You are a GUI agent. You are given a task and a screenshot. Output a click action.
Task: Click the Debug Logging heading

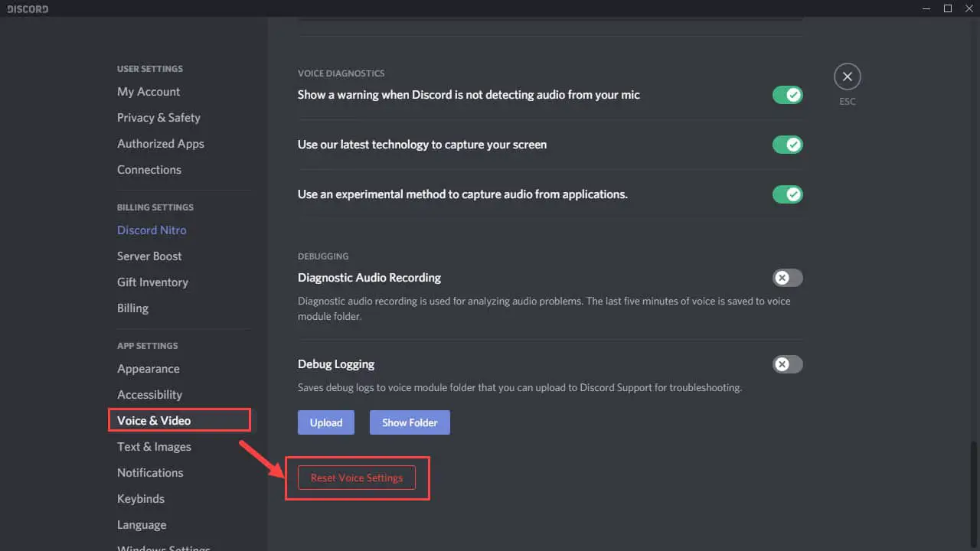point(336,364)
